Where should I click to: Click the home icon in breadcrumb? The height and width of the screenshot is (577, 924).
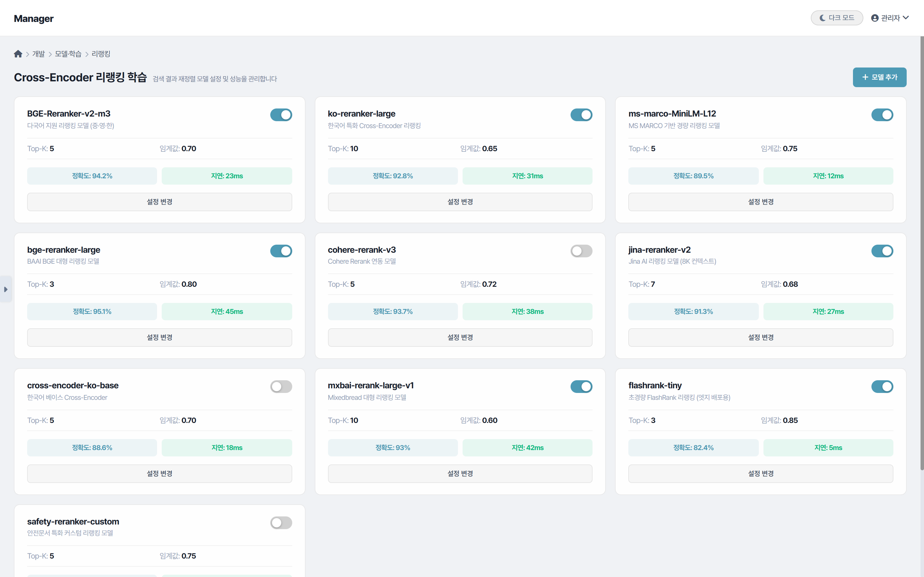18,54
